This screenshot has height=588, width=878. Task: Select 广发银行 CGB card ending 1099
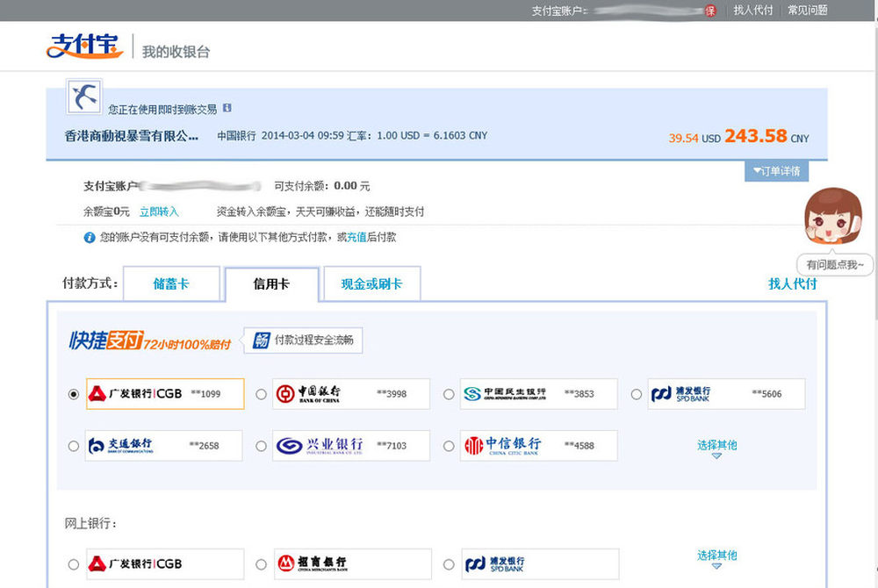(x=74, y=394)
